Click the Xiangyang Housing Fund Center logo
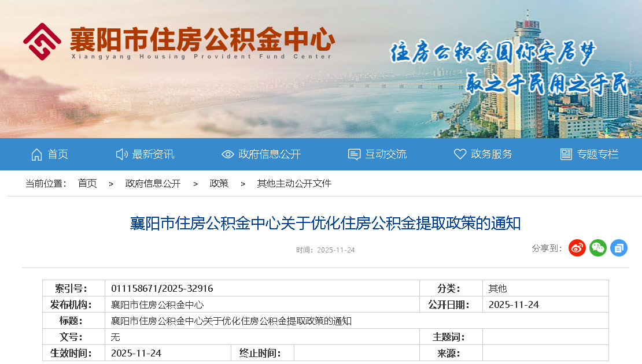This screenshot has width=642, height=364. 42,41
